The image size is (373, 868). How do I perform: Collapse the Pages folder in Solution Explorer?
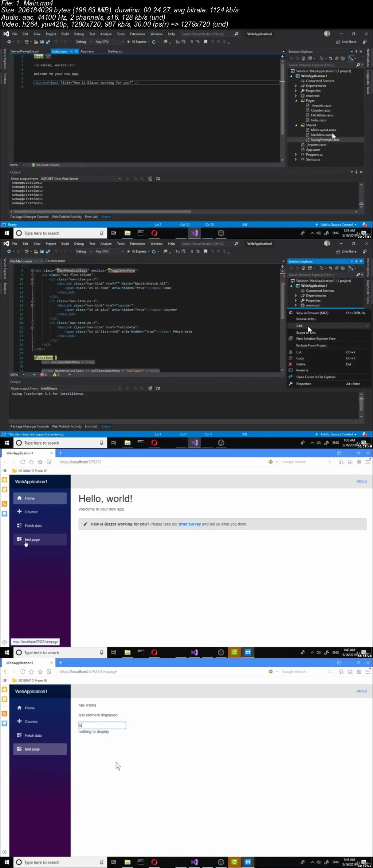click(296, 101)
